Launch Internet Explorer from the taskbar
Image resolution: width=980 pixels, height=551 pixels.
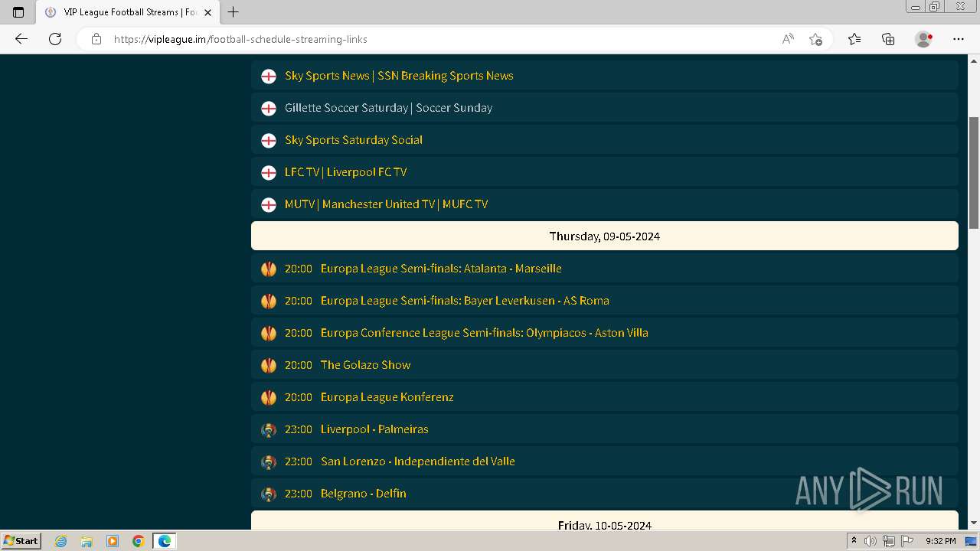[x=61, y=541]
